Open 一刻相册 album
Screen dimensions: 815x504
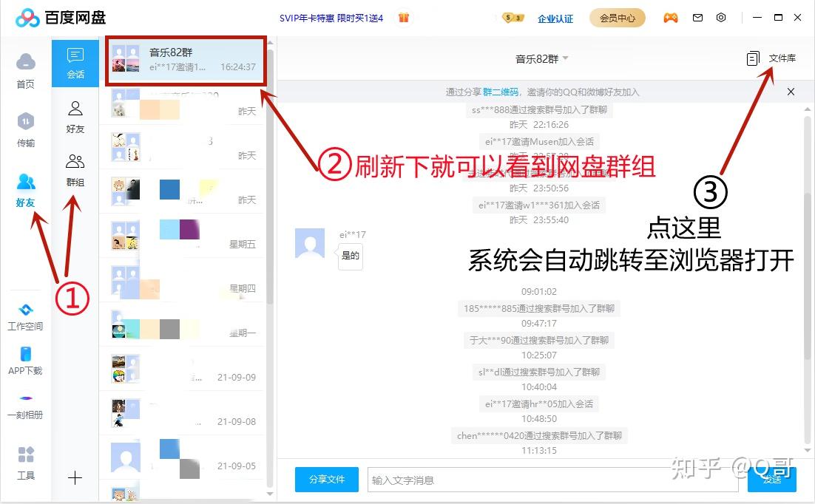(25, 408)
